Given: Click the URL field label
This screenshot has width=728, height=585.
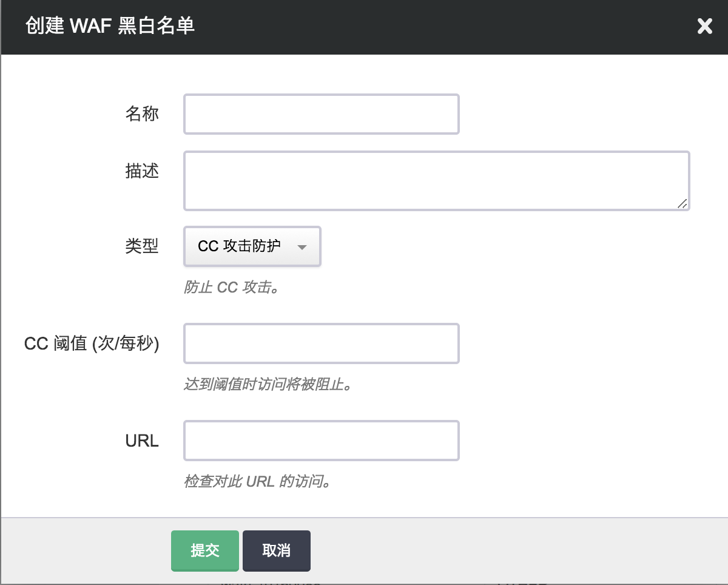Looking at the screenshot, I should point(142,441).
